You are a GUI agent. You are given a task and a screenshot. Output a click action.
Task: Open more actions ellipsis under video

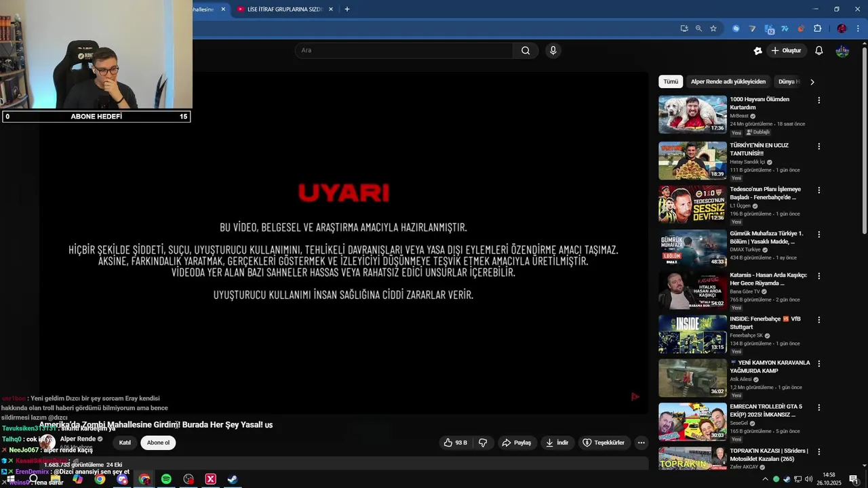pyautogui.click(x=641, y=443)
